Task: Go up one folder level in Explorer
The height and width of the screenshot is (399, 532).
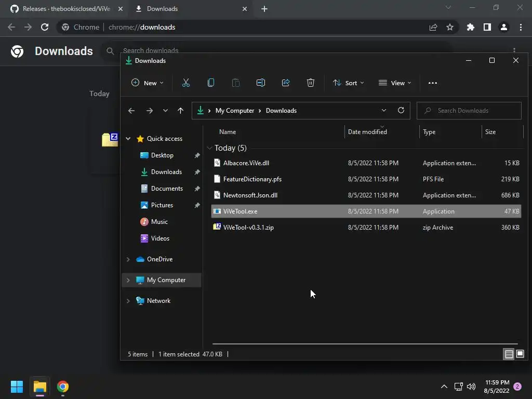Action: coord(180,111)
